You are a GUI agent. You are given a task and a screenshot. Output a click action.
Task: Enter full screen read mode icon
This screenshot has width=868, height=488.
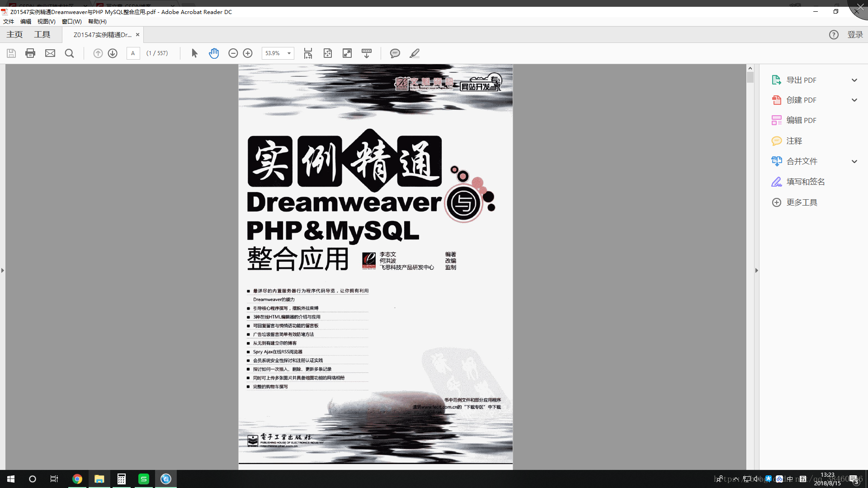(x=347, y=53)
